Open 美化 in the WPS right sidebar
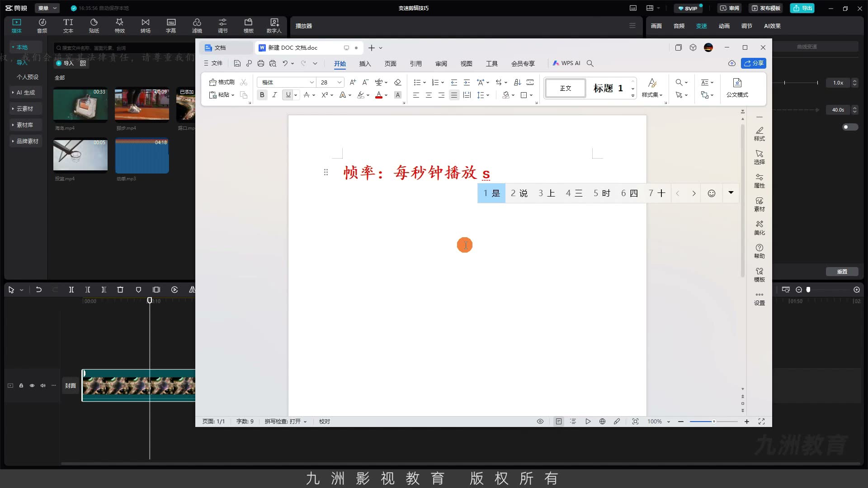The image size is (868, 488). pyautogui.click(x=759, y=228)
